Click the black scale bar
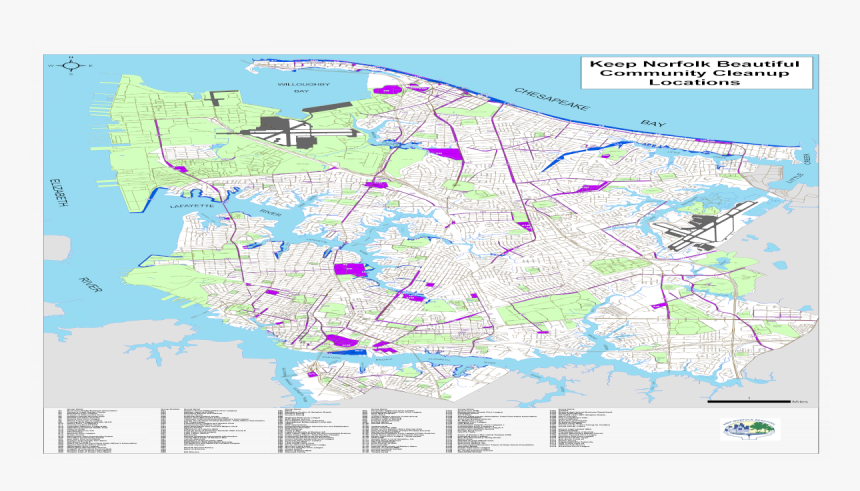 click(x=749, y=402)
